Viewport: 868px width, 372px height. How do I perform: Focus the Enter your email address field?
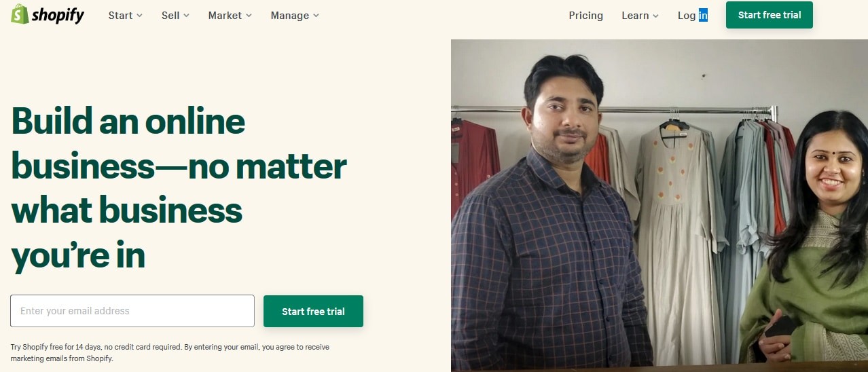click(132, 311)
